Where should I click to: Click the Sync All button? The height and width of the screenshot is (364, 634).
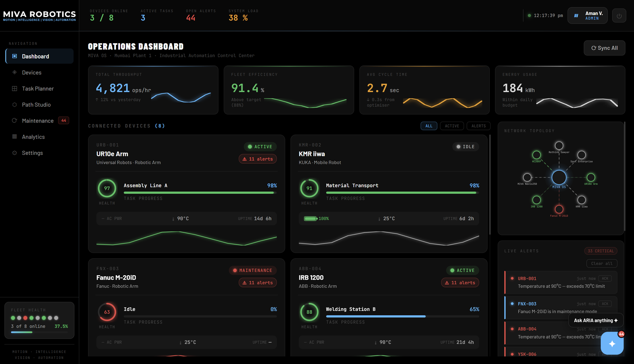pos(604,48)
